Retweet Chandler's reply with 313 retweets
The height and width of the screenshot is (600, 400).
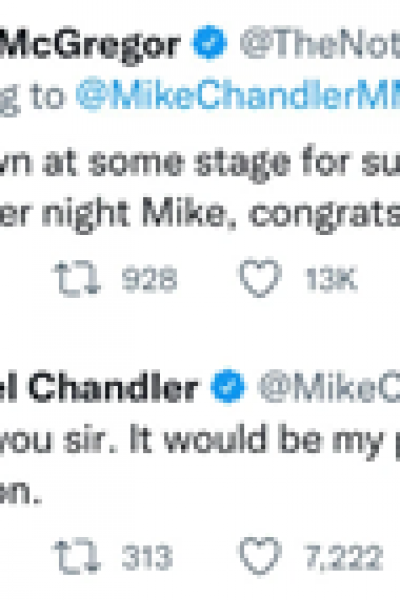(x=78, y=556)
